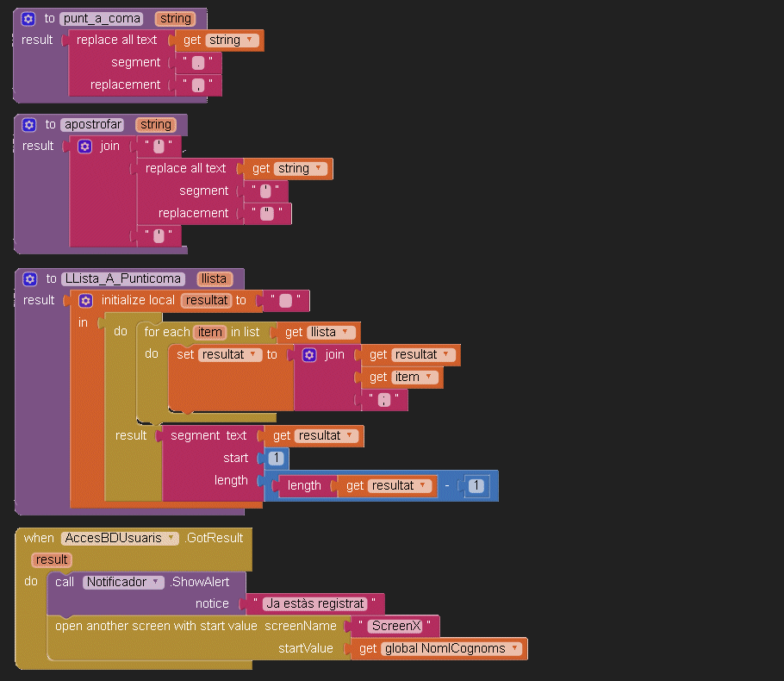The width and height of the screenshot is (784, 681).
Task: Expand the Notificador component dropdown
Action: 156,582
